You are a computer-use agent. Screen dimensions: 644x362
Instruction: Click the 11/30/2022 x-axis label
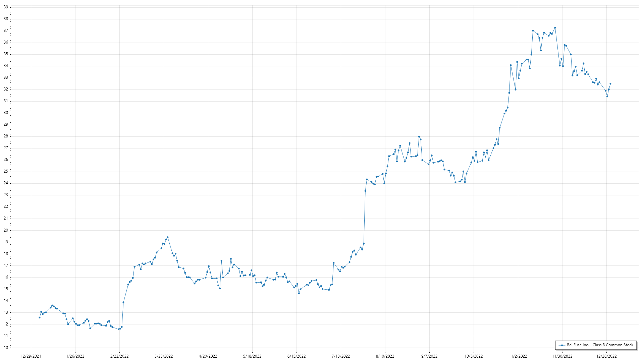coord(562,356)
